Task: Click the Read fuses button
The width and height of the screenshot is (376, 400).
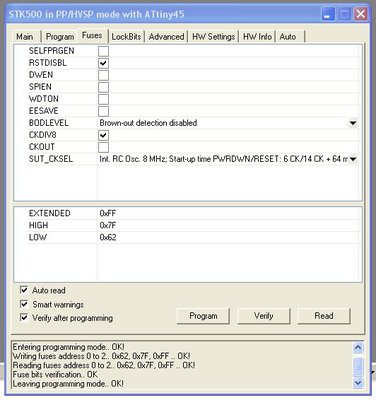Action: click(324, 316)
